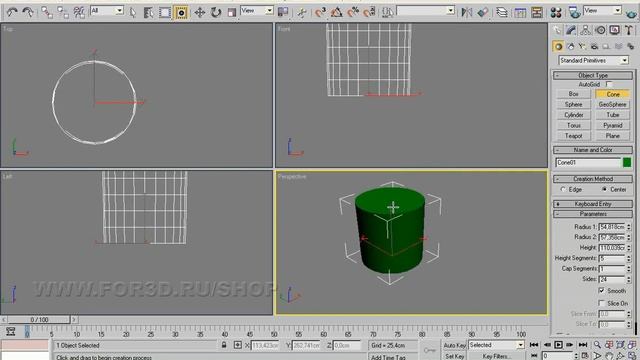Click the Rectangular Selection Region icon
This screenshot has height=360, width=640.
click(165, 12)
